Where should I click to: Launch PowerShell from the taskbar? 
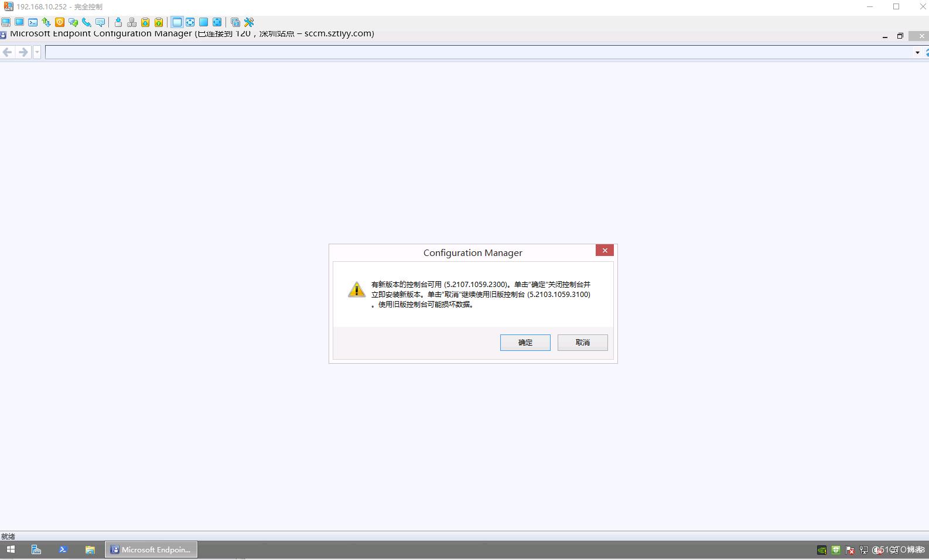click(63, 549)
